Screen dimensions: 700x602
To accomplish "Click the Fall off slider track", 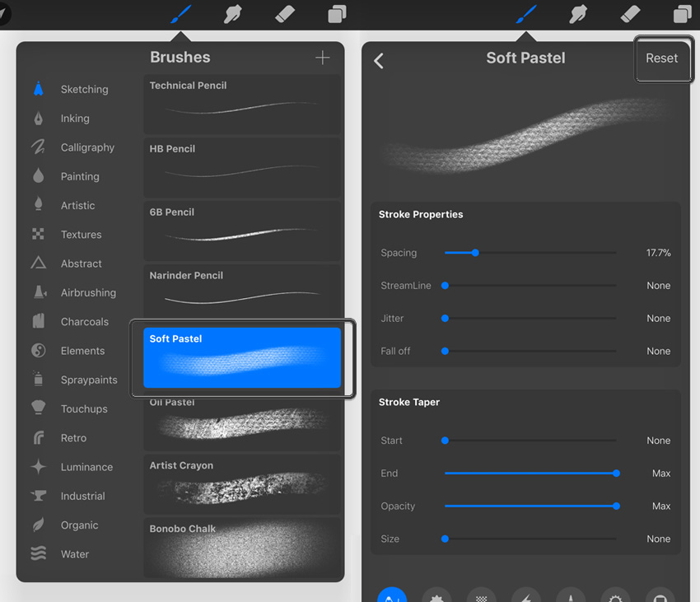I will click(x=530, y=351).
